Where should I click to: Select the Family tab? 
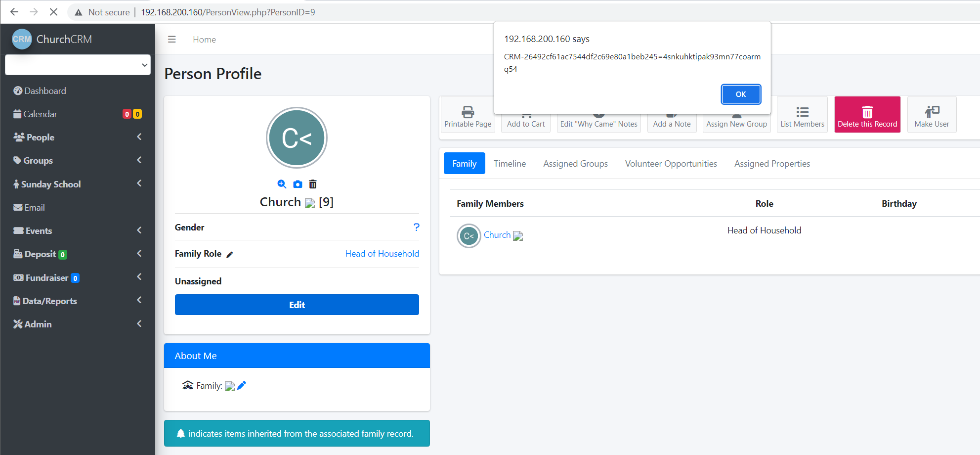465,163
